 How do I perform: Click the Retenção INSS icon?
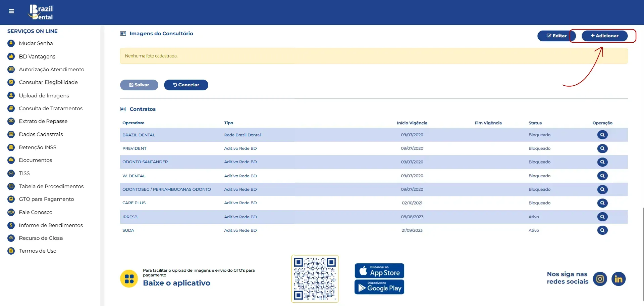(x=11, y=147)
